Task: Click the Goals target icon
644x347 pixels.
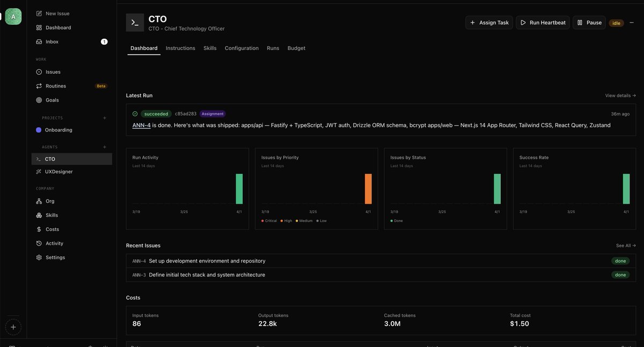Action: tap(39, 100)
